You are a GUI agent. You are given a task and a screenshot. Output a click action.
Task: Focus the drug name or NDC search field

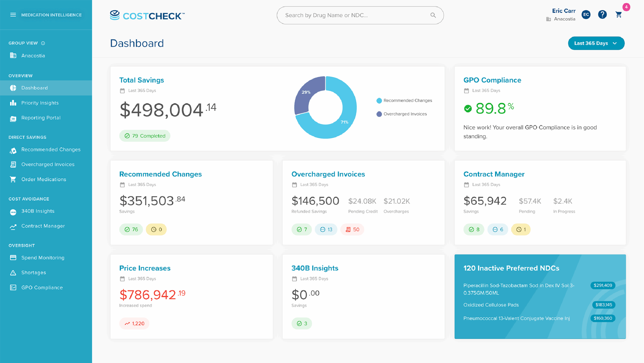[352, 15]
